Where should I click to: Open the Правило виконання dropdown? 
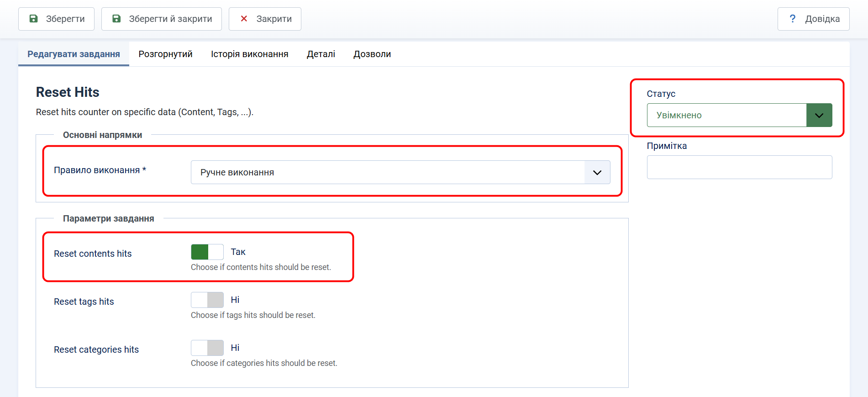[400, 172]
